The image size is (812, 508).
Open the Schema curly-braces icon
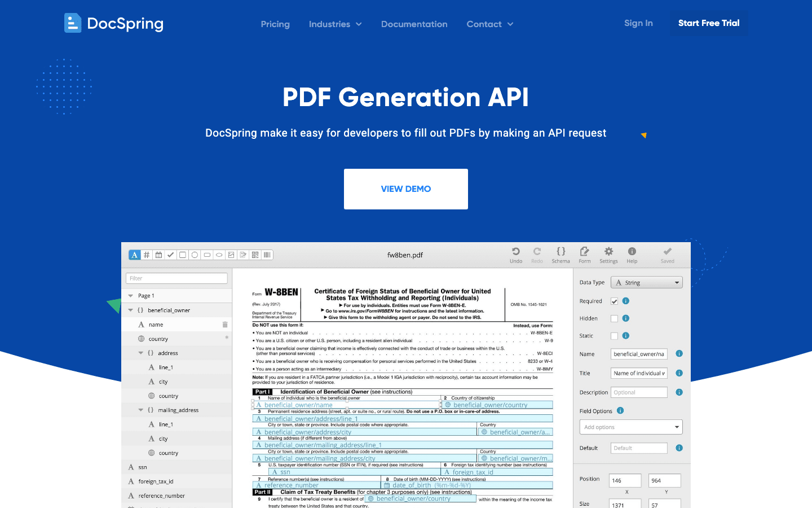561,252
